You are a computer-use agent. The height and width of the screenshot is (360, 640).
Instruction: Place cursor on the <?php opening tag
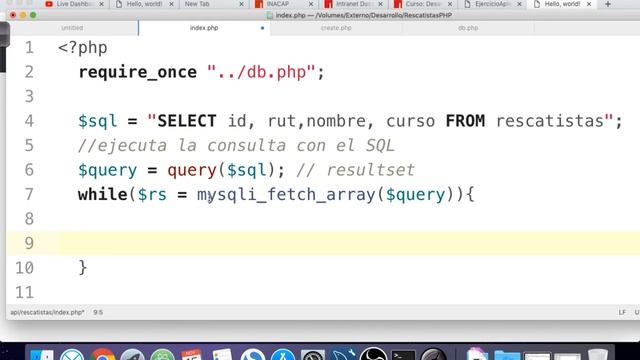83,48
